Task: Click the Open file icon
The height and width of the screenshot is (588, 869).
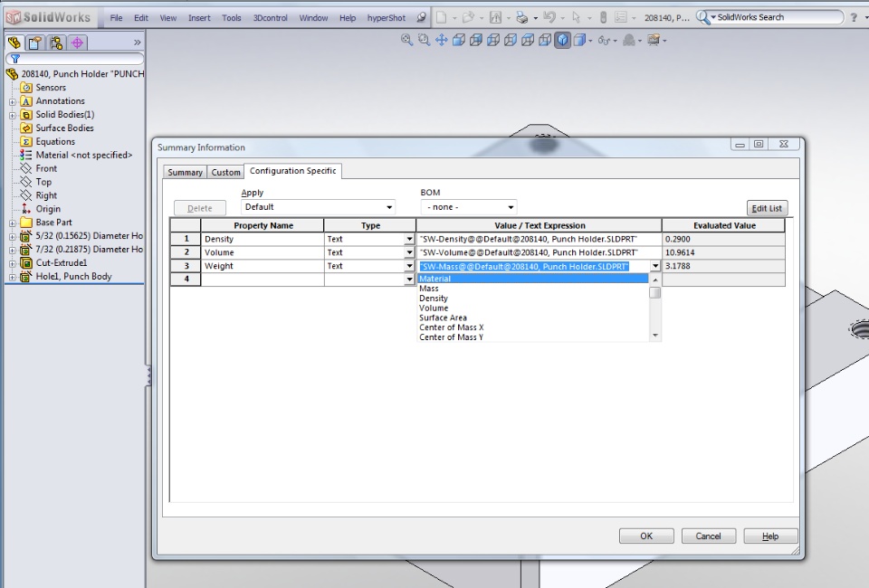Action: tap(468, 17)
